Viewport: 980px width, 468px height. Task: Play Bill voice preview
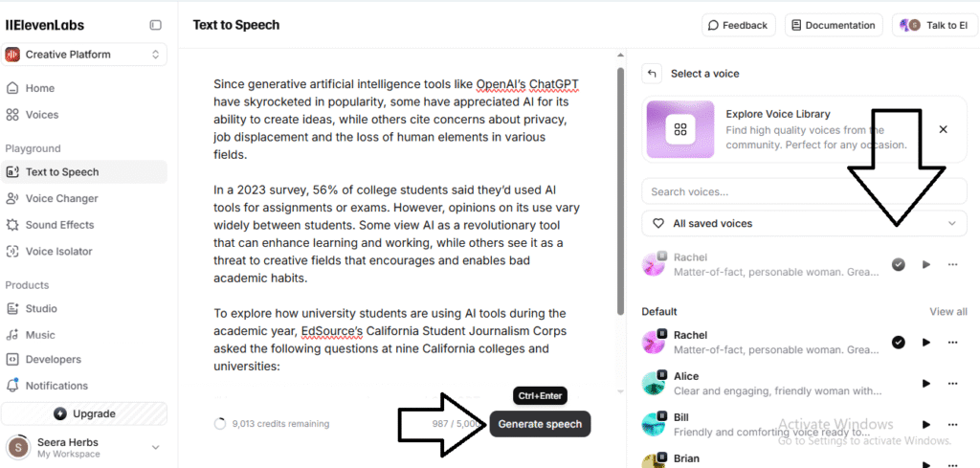tap(925, 425)
